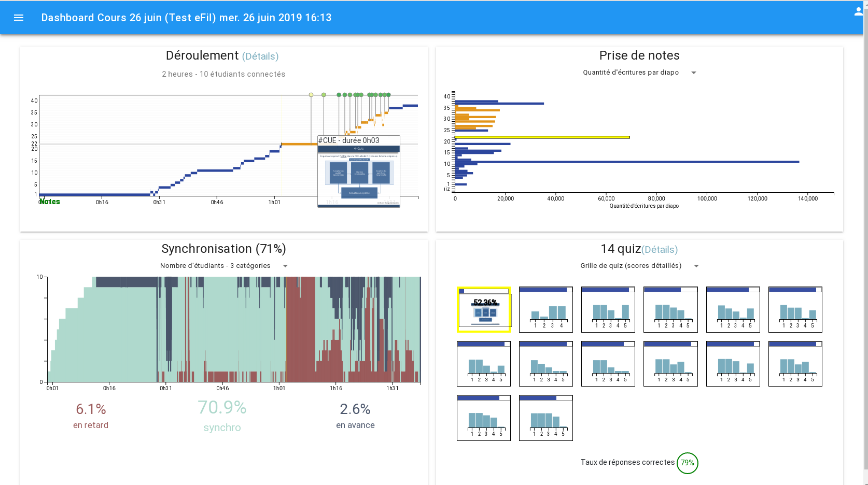Open the first quiz thumbnail in the second row

[484, 364]
